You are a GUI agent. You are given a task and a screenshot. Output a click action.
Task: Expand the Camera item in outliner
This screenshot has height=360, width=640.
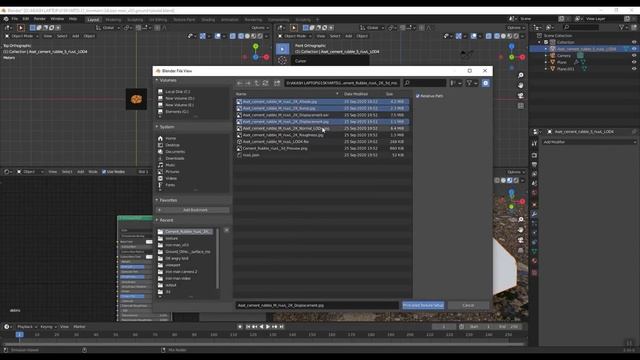[x=546, y=56]
